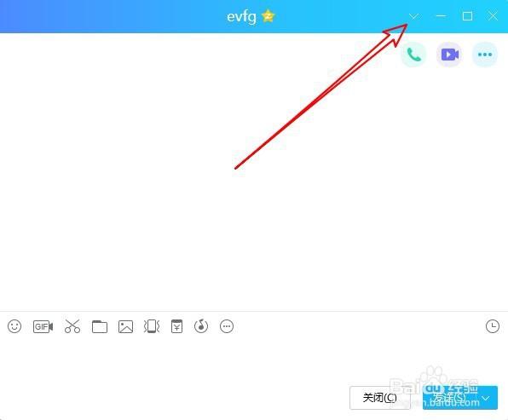Minimize the chat window
This screenshot has height=420, width=508.
(x=441, y=16)
